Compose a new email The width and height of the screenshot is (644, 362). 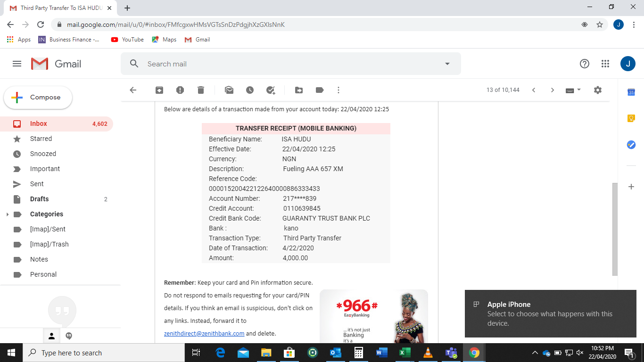(38, 98)
